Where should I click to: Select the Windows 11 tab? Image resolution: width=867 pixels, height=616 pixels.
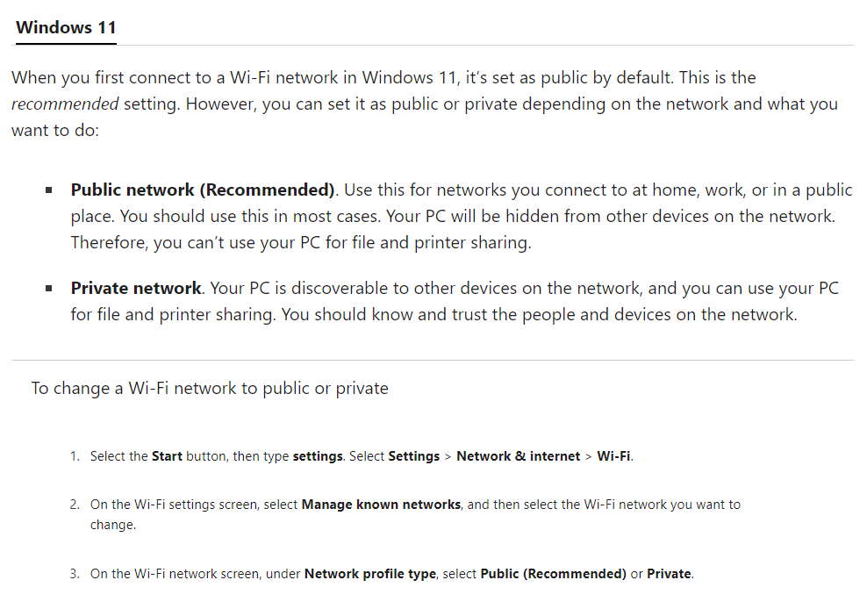pos(66,27)
